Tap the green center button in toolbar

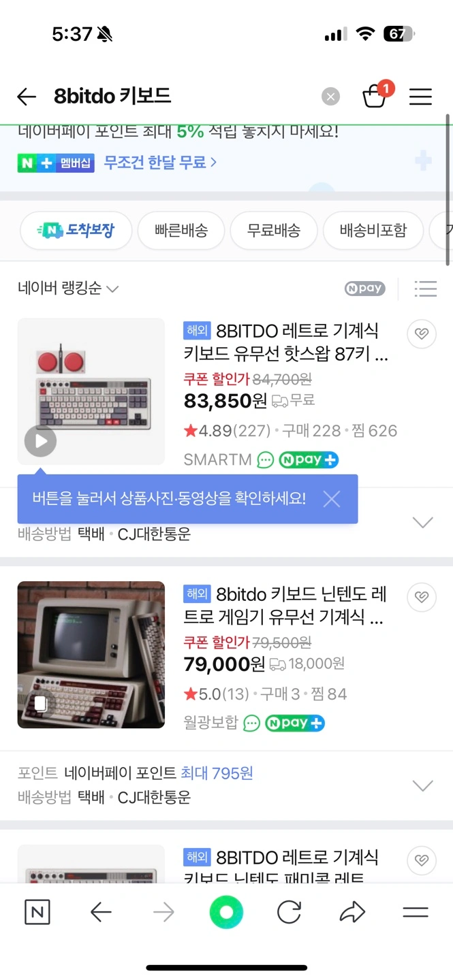(x=226, y=912)
